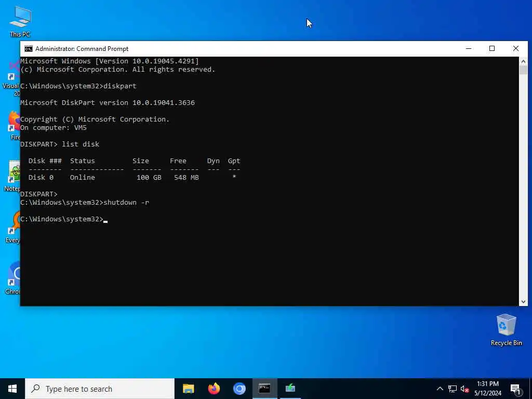
Task: Launch Chrome from the taskbar
Action: (x=239, y=389)
